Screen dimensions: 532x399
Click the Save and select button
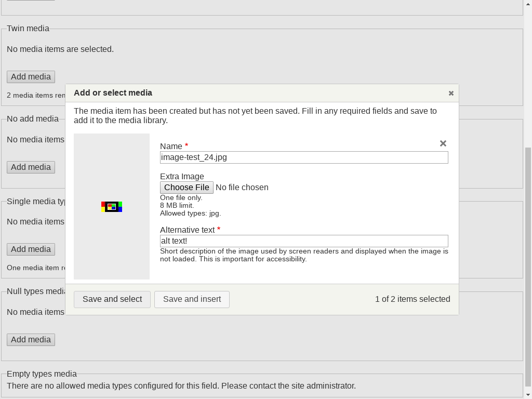pyautogui.click(x=112, y=299)
